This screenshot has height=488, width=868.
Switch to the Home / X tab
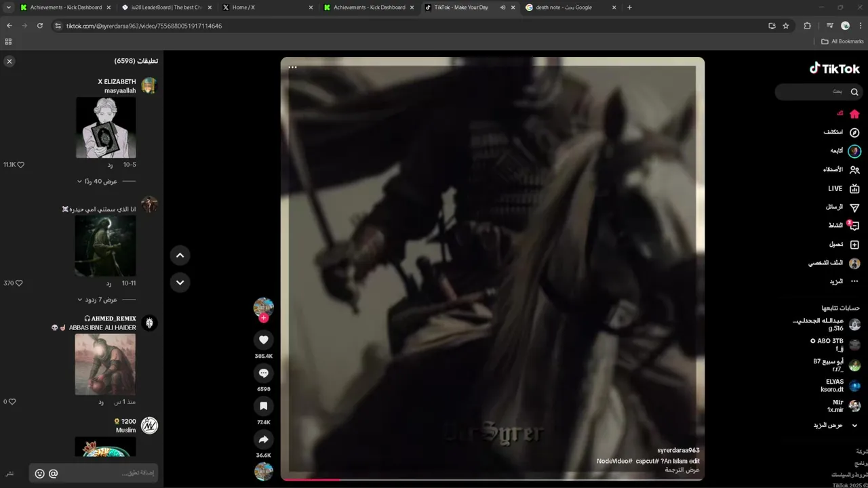coord(269,7)
